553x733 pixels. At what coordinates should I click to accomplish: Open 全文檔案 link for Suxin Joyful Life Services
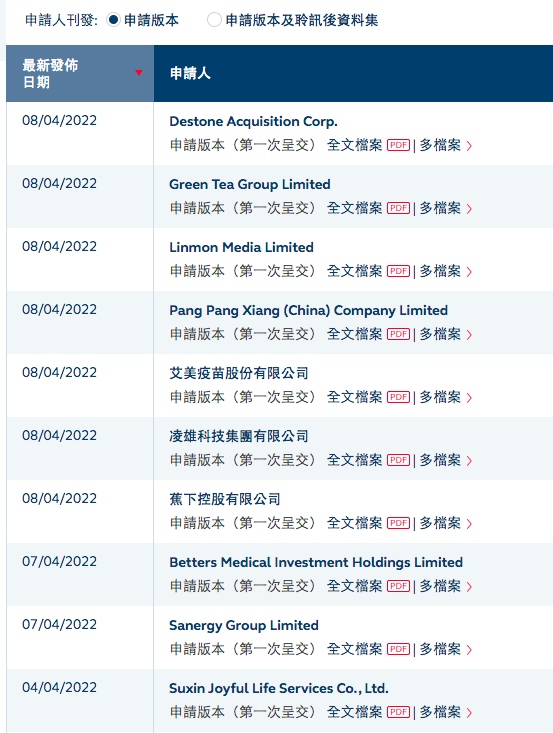pyautogui.click(x=355, y=712)
